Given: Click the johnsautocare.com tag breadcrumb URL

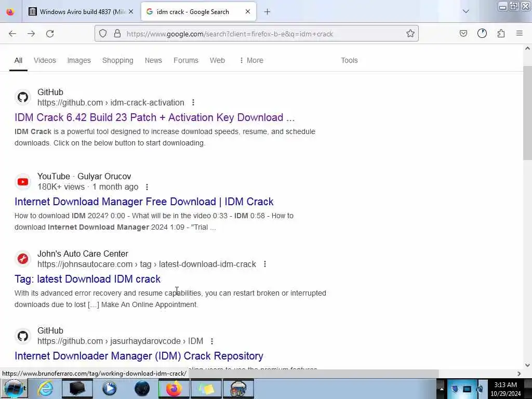Looking at the screenshot, I should tap(147, 264).
